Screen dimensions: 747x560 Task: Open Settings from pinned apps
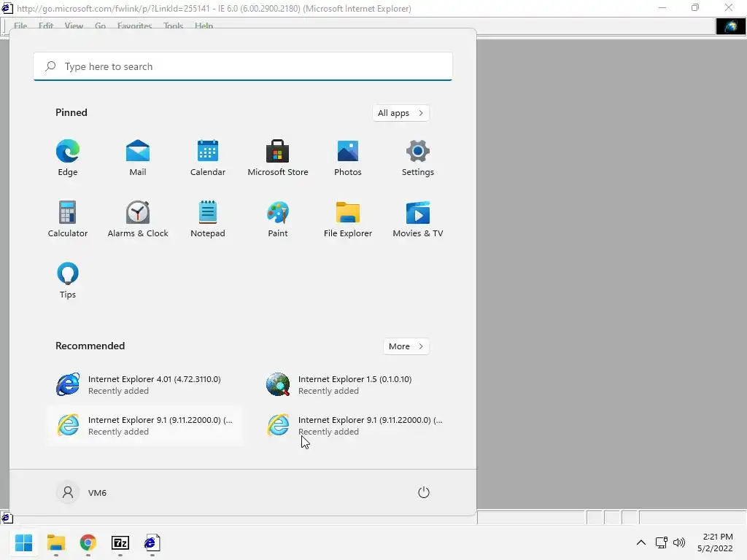[418, 158]
